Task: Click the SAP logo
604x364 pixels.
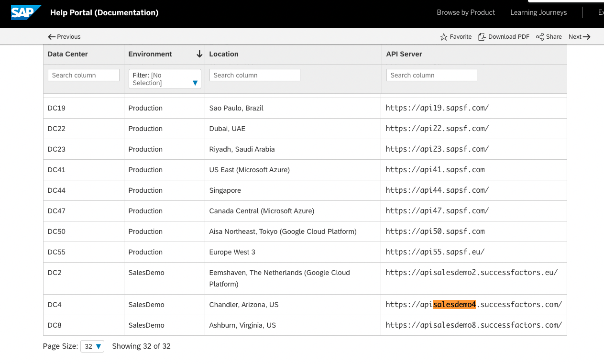Action: tap(26, 12)
